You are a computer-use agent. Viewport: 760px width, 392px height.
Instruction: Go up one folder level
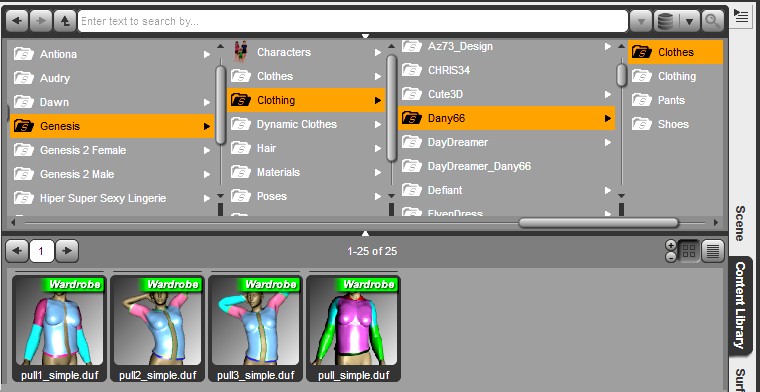64,21
